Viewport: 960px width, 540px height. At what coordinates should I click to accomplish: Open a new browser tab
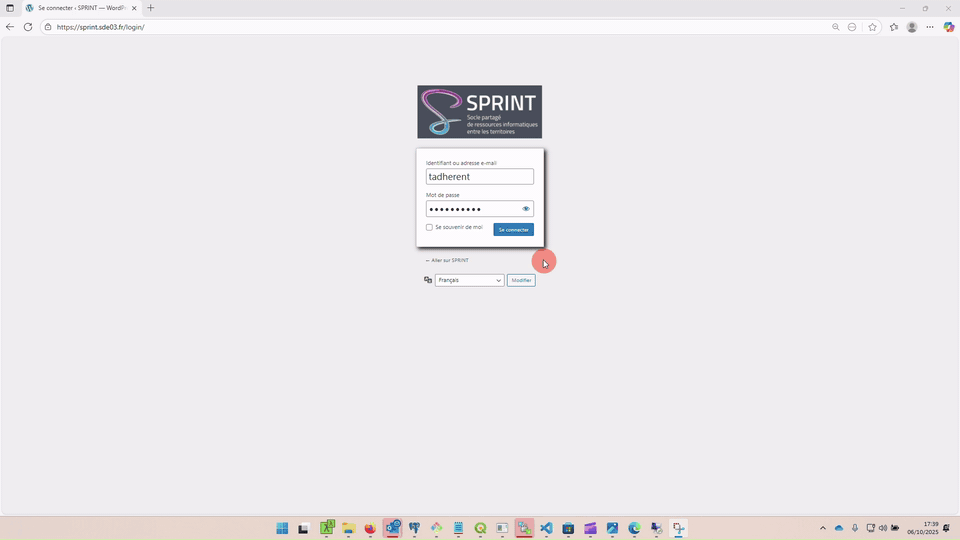point(151,8)
